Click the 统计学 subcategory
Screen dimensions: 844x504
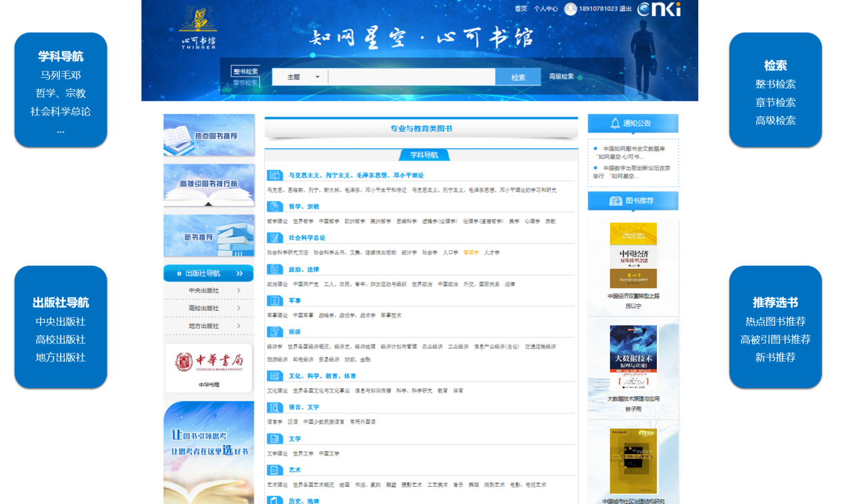[409, 252]
